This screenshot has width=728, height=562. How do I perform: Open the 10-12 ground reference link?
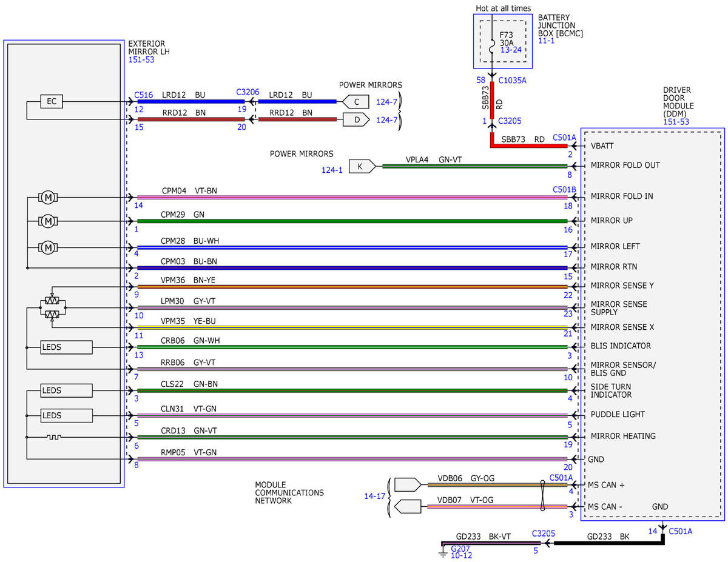pyautogui.click(x=461, y=555)
